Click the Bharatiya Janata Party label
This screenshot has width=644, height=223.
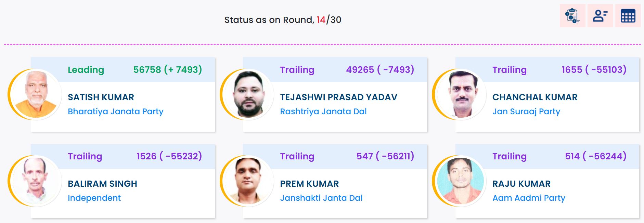click(x=115, y=112)
